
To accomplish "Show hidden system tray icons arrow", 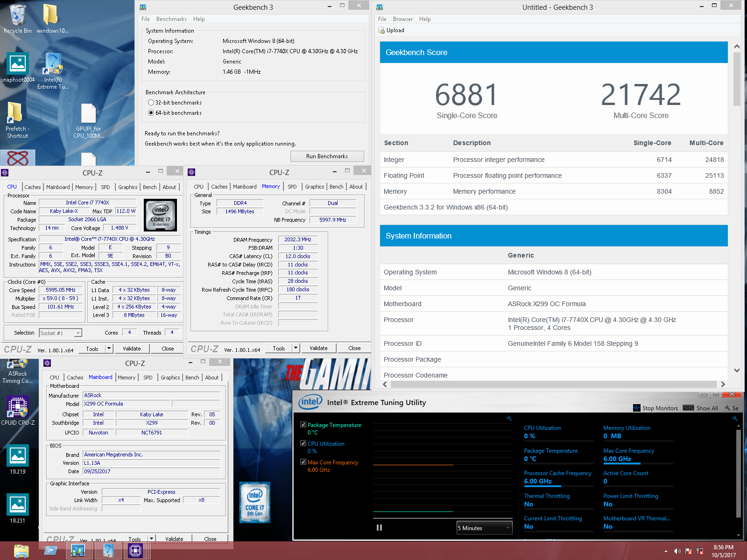I will tap(666, 551).
